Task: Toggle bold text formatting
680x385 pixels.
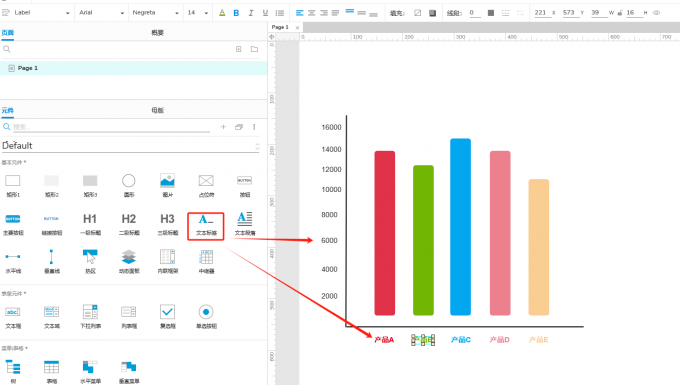Action: [x=236, y=13]
